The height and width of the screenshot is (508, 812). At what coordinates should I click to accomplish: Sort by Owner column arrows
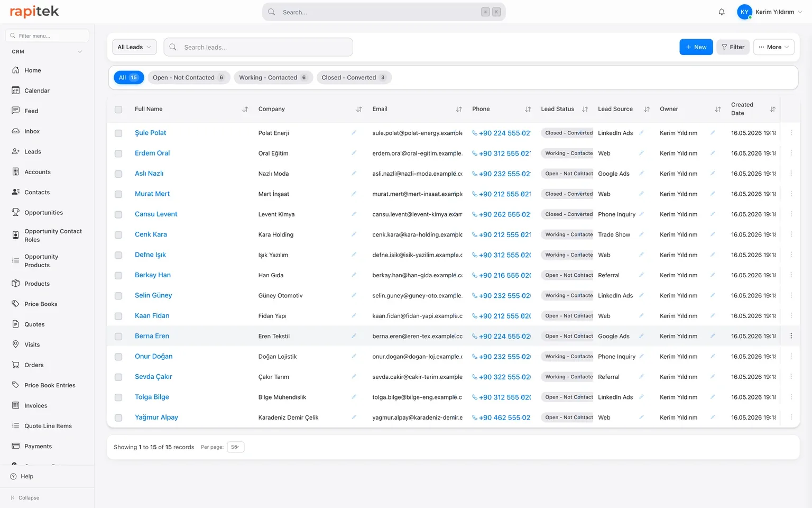(x=718, y=109)
